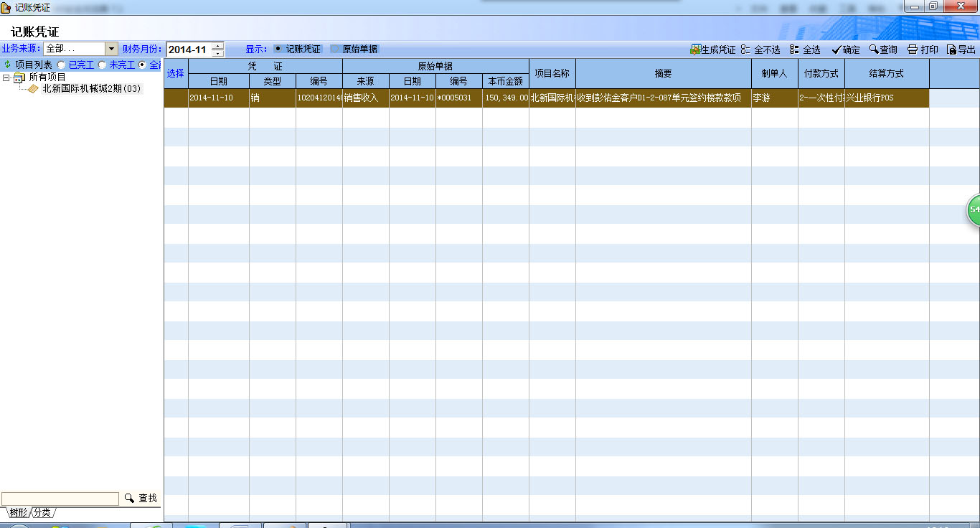Choose the 原始单据 display option
Screen dimensions: 980x528
(335, 49)
